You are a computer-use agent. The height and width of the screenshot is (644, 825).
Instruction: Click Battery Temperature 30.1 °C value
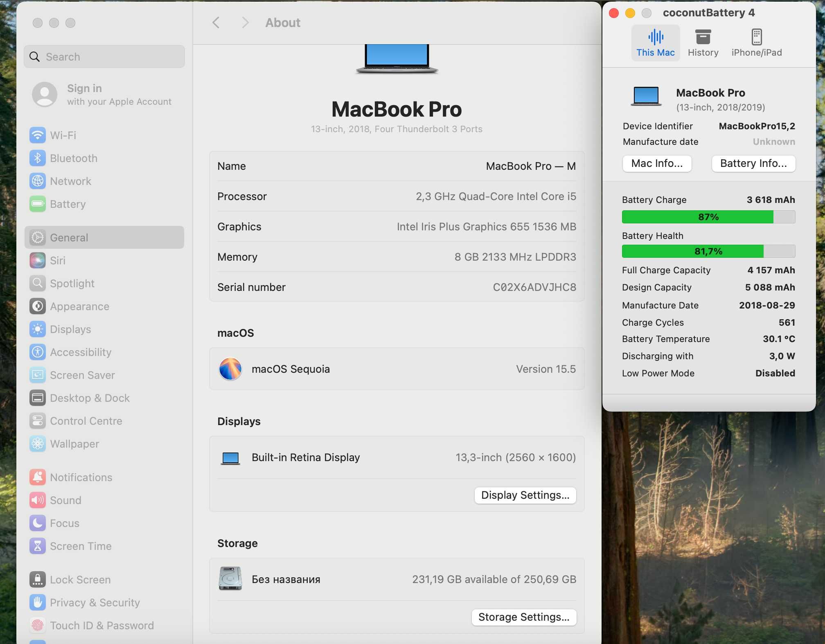click(x=779, y=339)
